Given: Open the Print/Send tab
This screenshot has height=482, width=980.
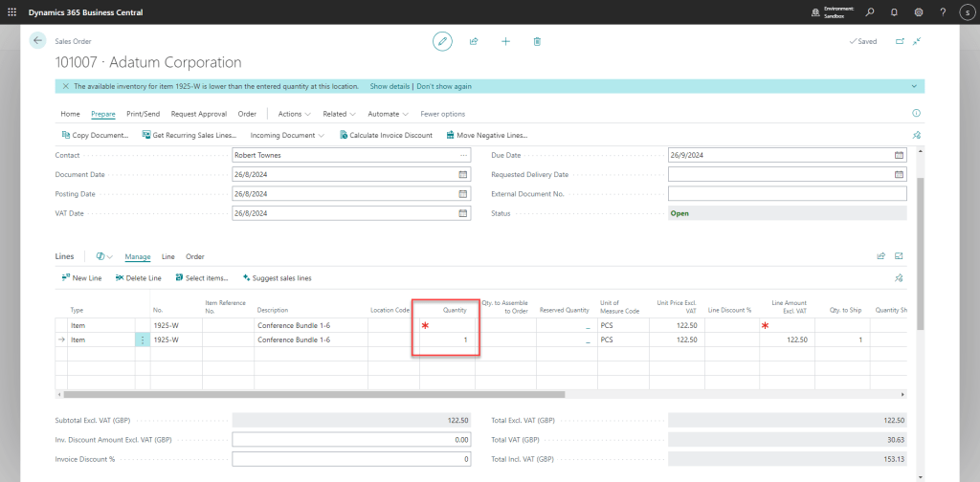Looking at the screenshot, I should (144, 114).
